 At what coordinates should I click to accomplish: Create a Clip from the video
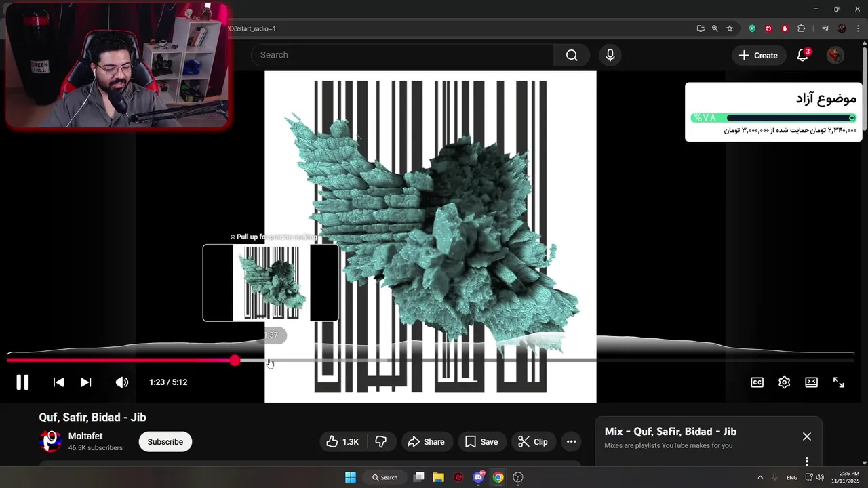pyautogui.click(x=533, y=442)
